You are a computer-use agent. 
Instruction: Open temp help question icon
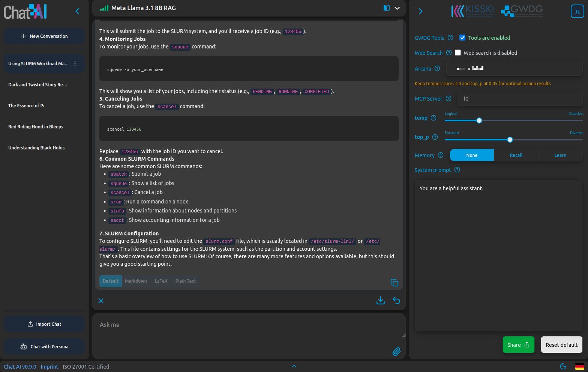click(x=433, y=118)
